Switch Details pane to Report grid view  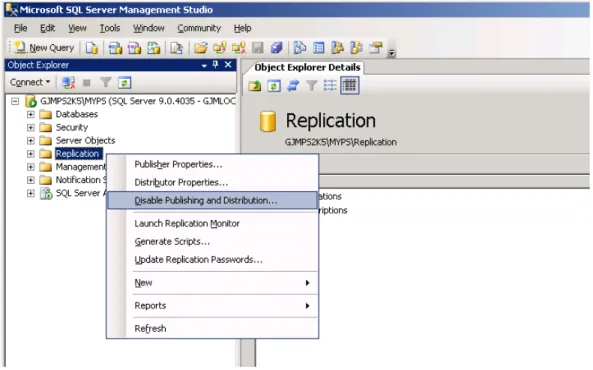point(350,86)
